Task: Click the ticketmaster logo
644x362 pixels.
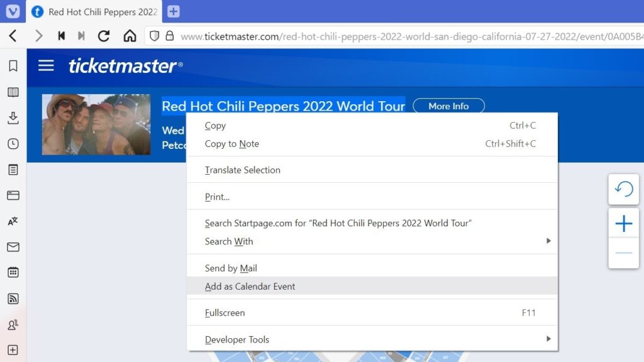Action: 125,65
